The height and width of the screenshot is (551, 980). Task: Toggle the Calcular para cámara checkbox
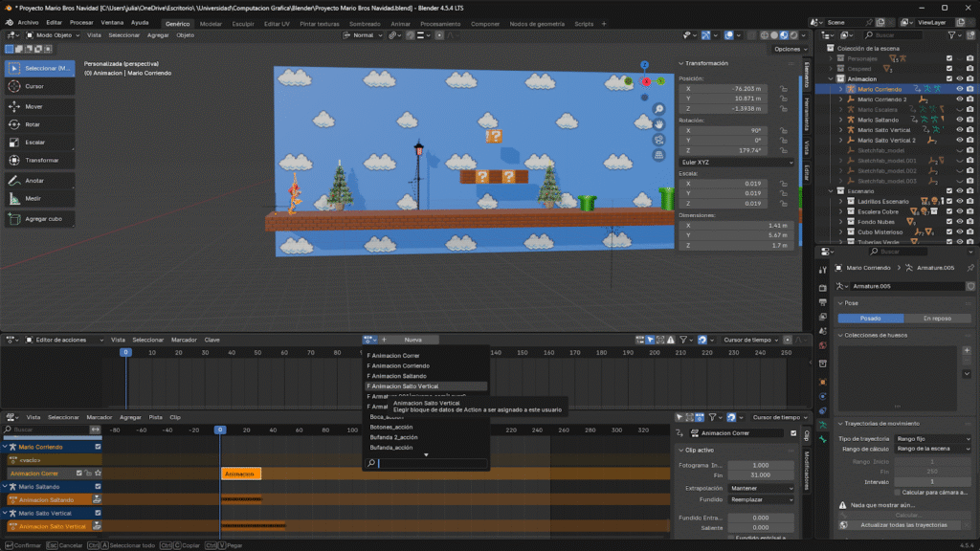(896, 492)
